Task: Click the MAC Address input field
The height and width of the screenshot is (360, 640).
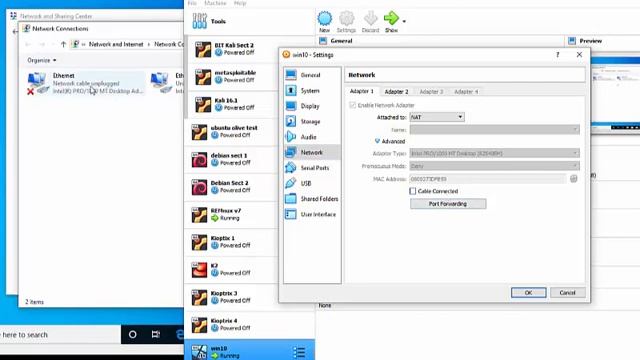Action: point(487,179)
